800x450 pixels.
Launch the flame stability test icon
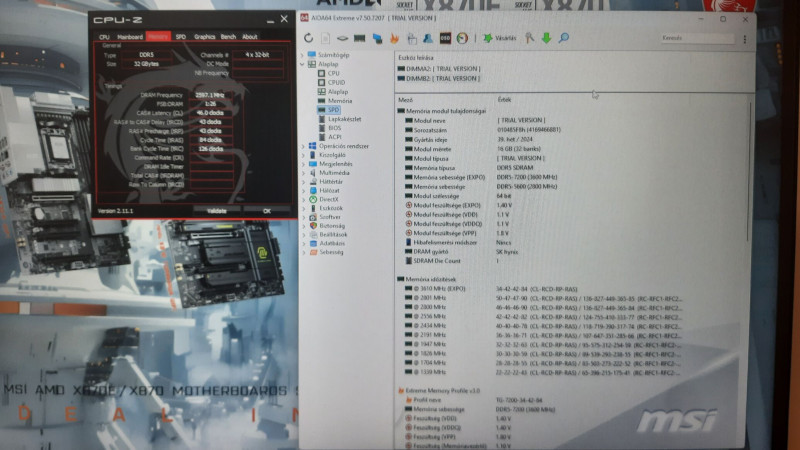click(394, 38)
